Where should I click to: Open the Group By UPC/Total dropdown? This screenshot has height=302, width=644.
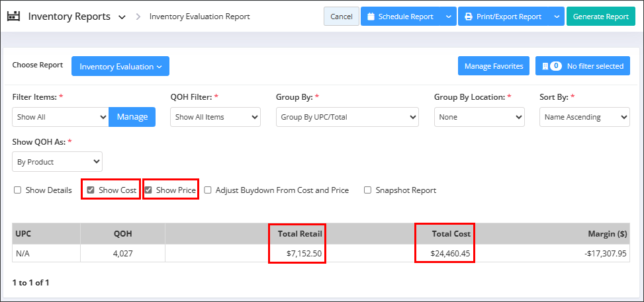click(x=347, y=117)
